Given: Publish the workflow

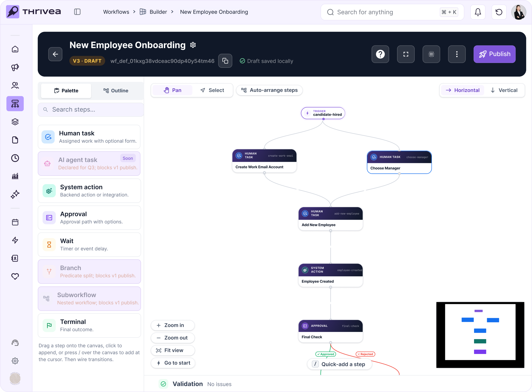Looking at the screenshot, I should (x=494, y=54).
